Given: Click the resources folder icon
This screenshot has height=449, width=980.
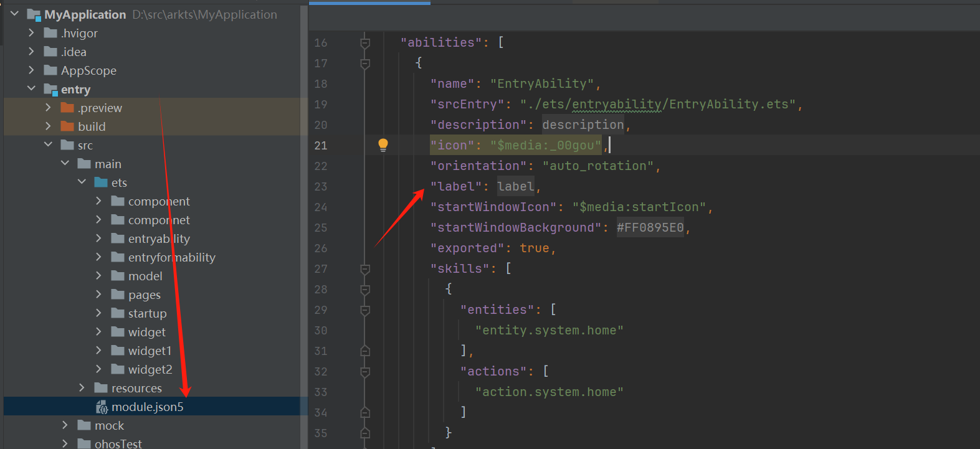Looking at the screenshot, I should pos(101,388).
